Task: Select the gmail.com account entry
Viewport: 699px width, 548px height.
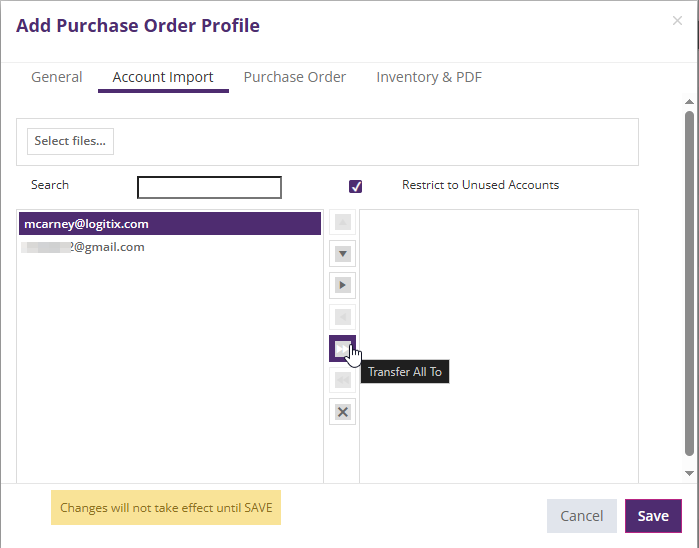Action: pos(170,247)
